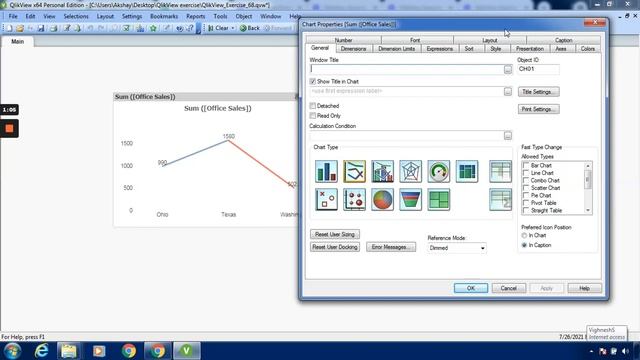Open File Explorer from taskbar
The height and width of the screenshot is (360, 640).
(x=69, y=351)
